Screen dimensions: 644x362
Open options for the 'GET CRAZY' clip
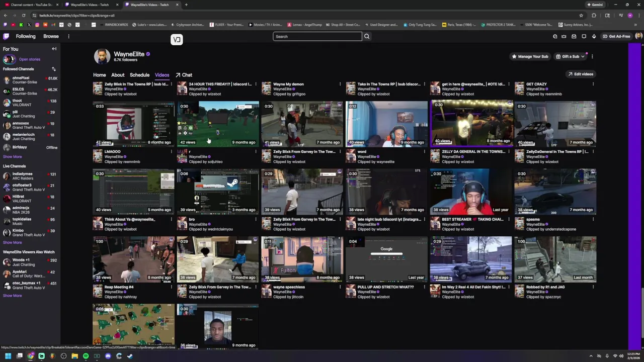tap(593, 84)
